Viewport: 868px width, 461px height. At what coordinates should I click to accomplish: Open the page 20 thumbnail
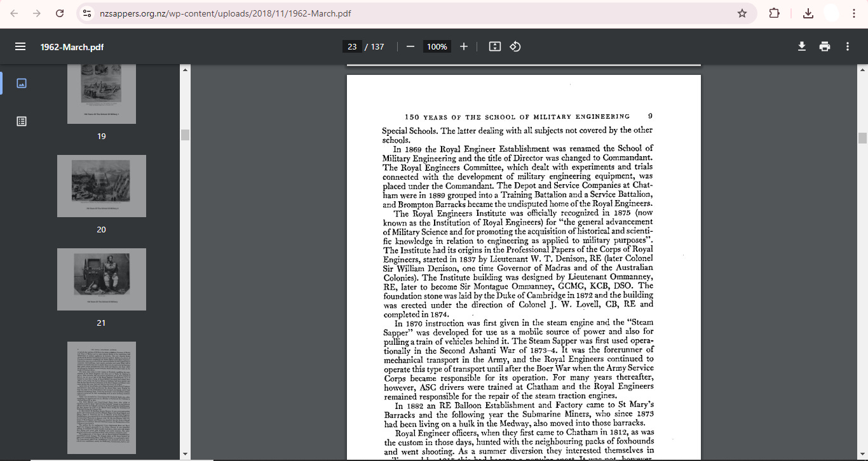[x=102, y=186]
